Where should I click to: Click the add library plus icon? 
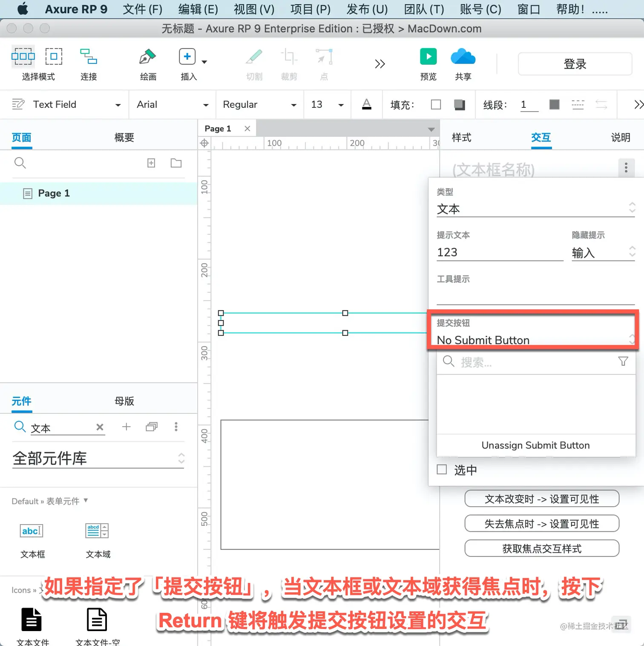point(126,427)
